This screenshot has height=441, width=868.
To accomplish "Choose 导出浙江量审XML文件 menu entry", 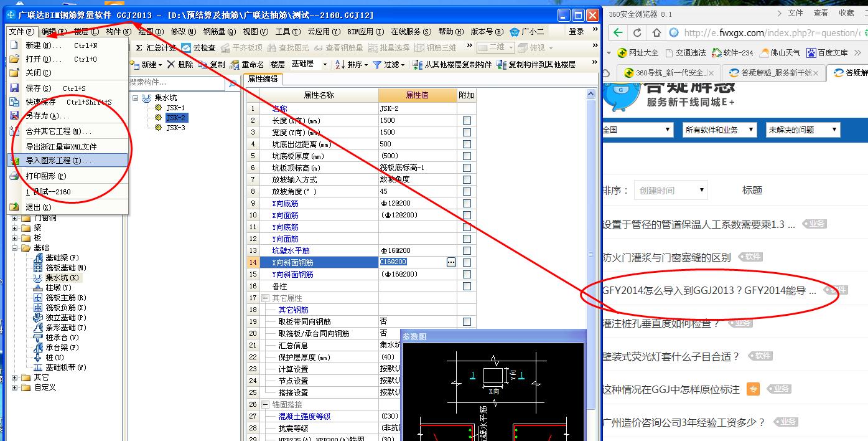I will pos(67,147).
